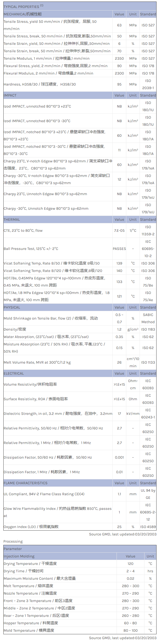Click the Melt Temperature value 280 - 300
The width and height of the screenshot is (166, 644).
[x=130, y=586]
